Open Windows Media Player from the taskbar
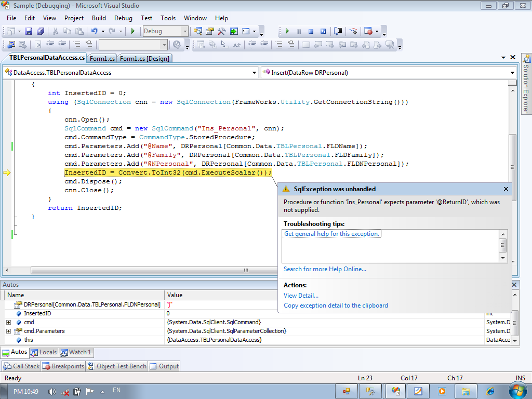The height and width of the screenshot is (399, 532). click(x=442, y=391)
